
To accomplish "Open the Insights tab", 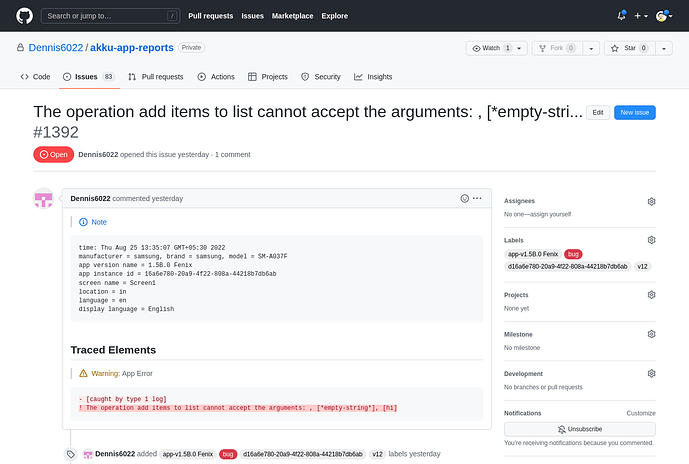I will coord(373,76).
